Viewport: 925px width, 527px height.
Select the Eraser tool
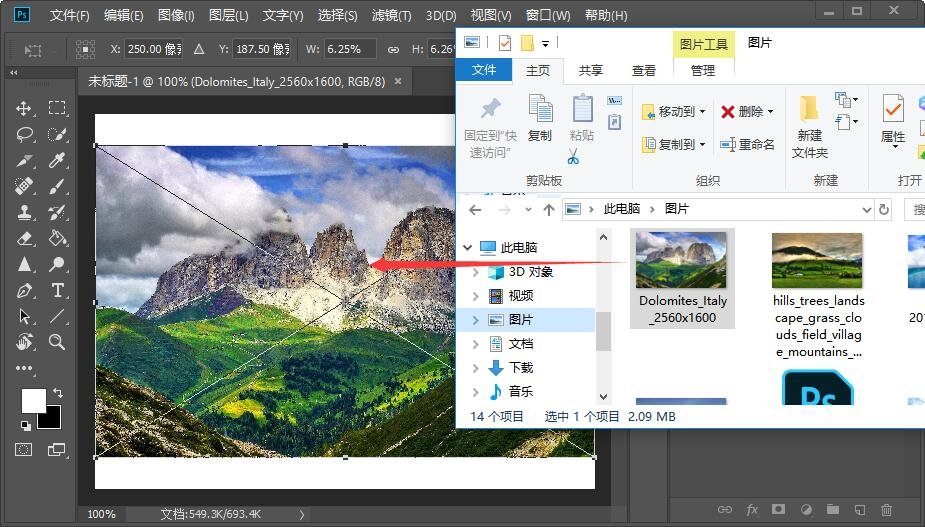[24, 238]
